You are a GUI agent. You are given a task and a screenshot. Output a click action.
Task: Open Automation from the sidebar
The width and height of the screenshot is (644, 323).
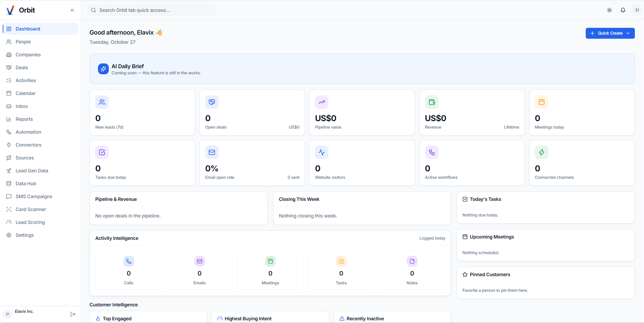coord(40,132)
